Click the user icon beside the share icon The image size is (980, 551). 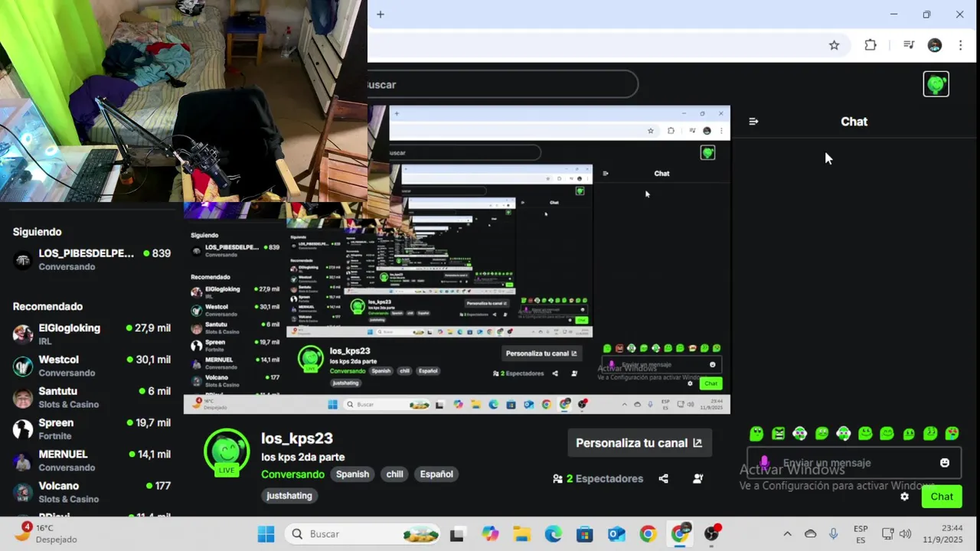pos(697,478)
